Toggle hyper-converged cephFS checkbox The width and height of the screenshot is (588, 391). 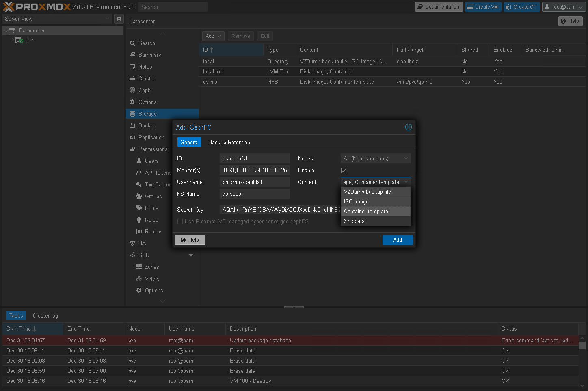[180, 221]
